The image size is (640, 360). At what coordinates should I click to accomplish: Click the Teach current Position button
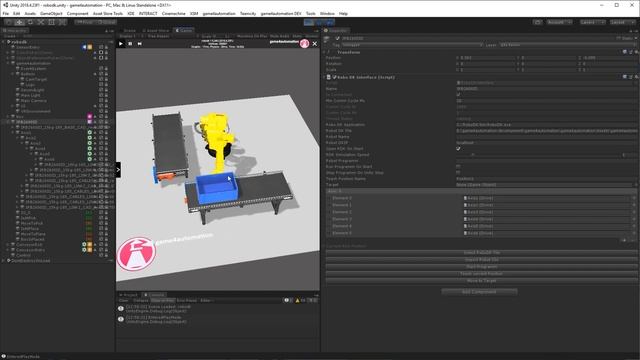[x=481, y=274]
